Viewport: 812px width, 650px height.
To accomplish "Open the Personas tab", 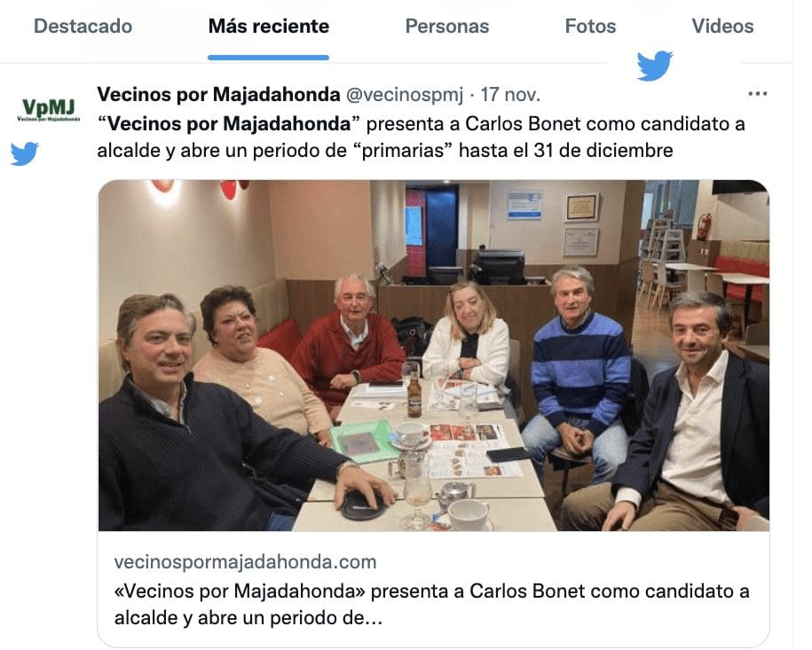I will (447, 26).
